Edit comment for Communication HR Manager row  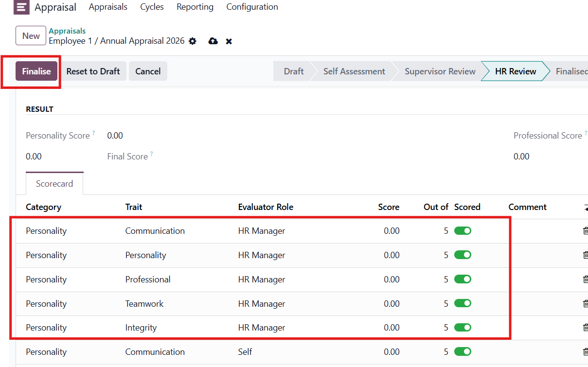click(x=540, y=231)
